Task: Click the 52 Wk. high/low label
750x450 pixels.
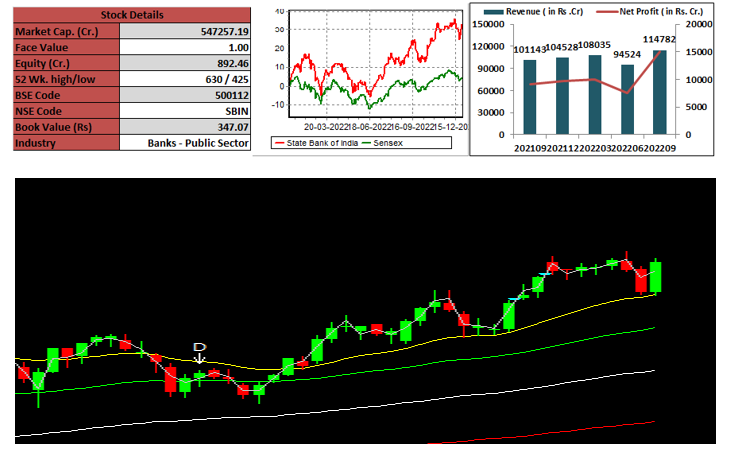Action: click(x=55, y=79)
